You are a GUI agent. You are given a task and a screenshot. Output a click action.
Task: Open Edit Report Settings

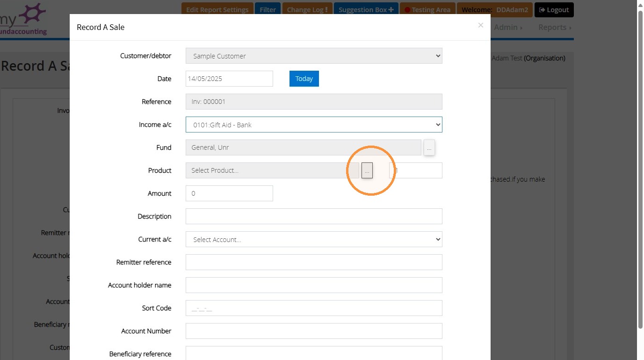[x=217, y=9]
